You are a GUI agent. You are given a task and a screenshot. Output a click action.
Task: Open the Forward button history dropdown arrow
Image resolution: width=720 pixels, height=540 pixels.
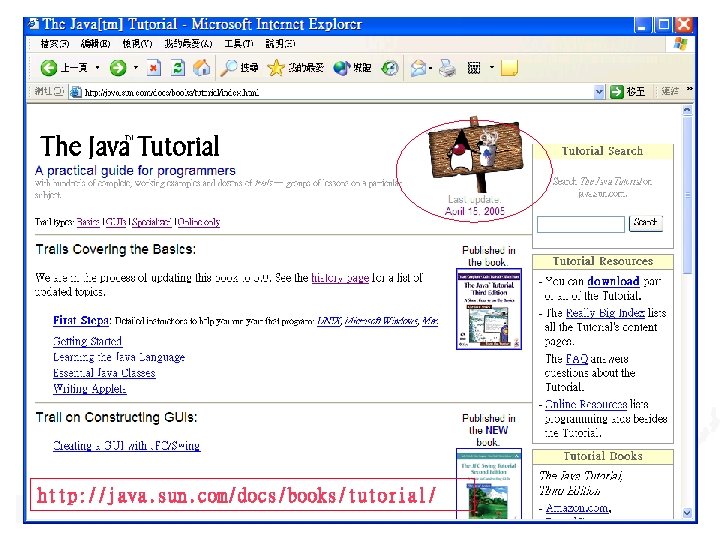(x=135, y=68)
